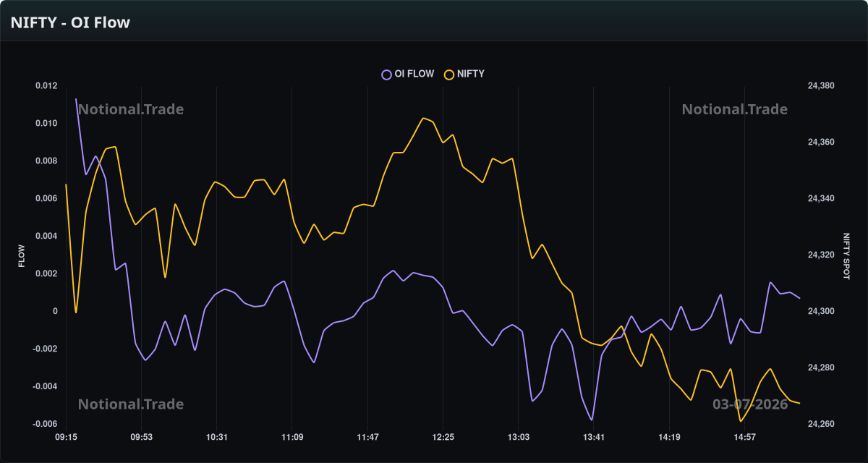Click the 24,380 spot axis value
Viewport: 868px width, 463px height.
point(821,85)
